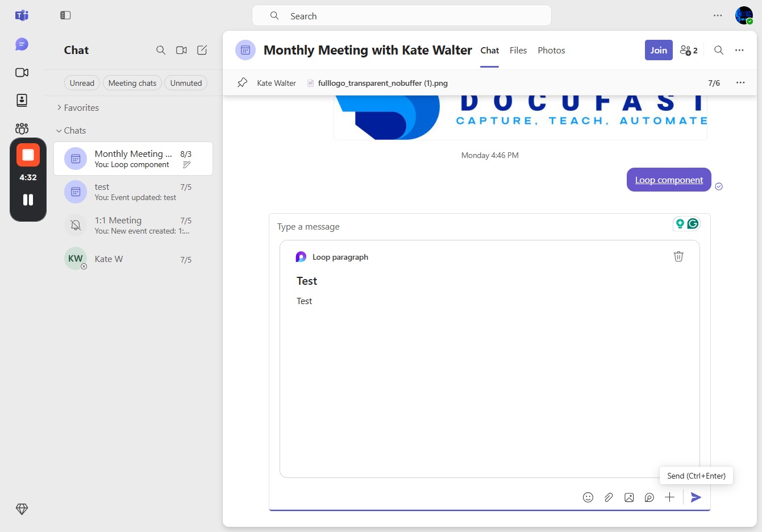View the 2 participants

[x=689, y=50]
